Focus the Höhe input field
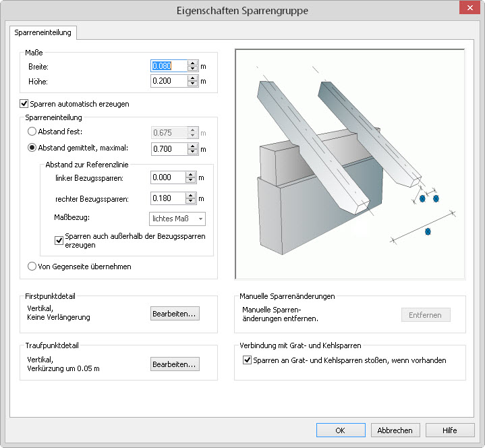The height and width of the screenshot is (448, 485). tap(169, 81)
